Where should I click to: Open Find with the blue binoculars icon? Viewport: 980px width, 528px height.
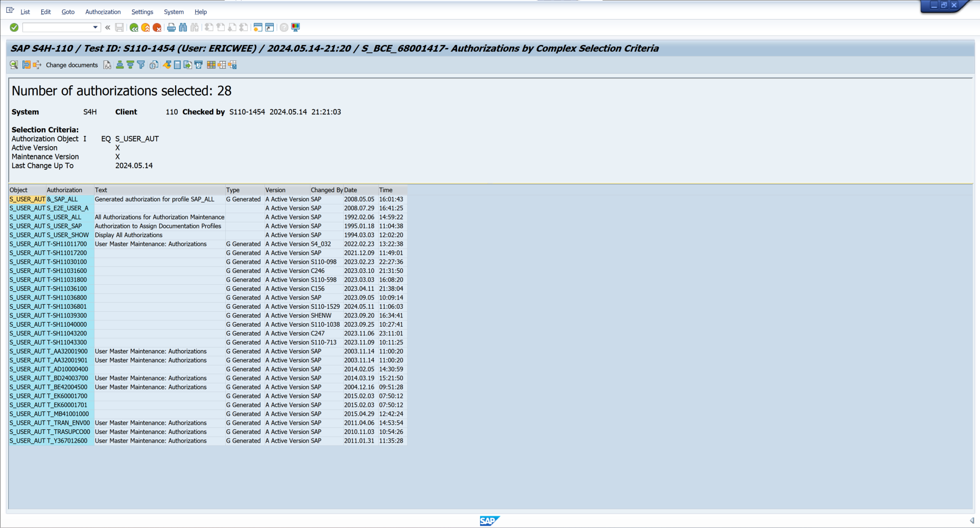183,28
